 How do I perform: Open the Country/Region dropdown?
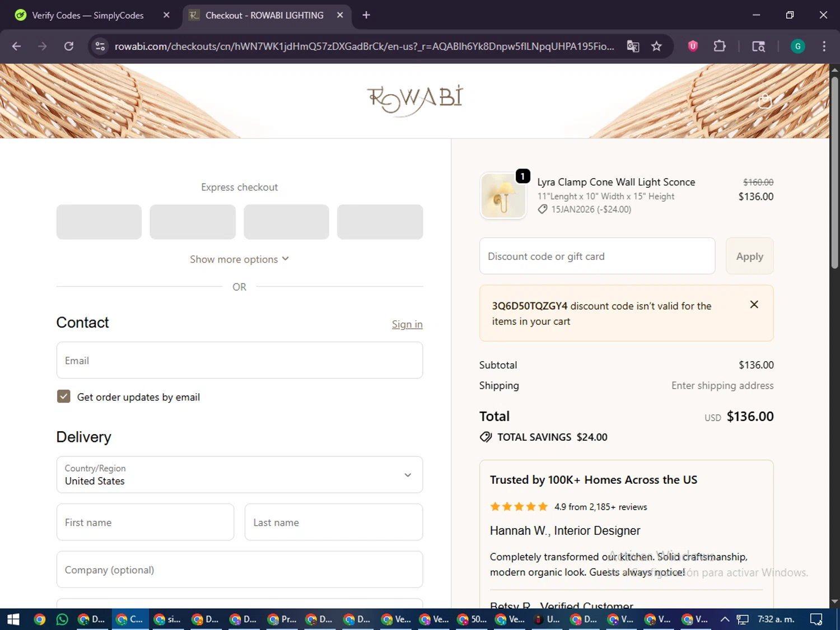(x=239, y=474)
